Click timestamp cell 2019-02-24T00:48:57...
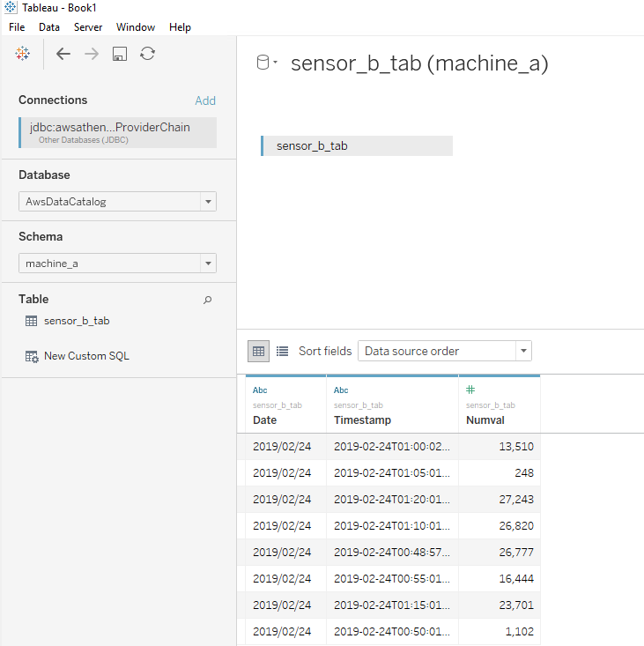This screenshot has width=644, height=646. pyautogui.click(x=392, y=552)
